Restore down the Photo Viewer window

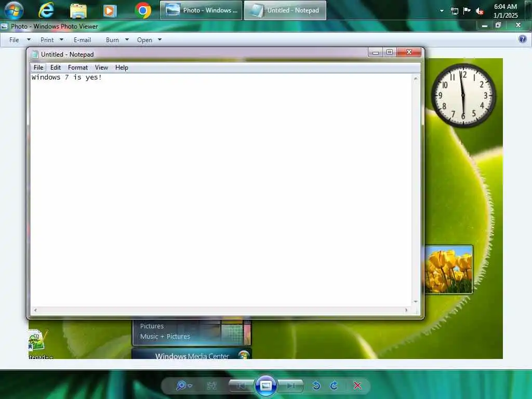click(498, 25)
